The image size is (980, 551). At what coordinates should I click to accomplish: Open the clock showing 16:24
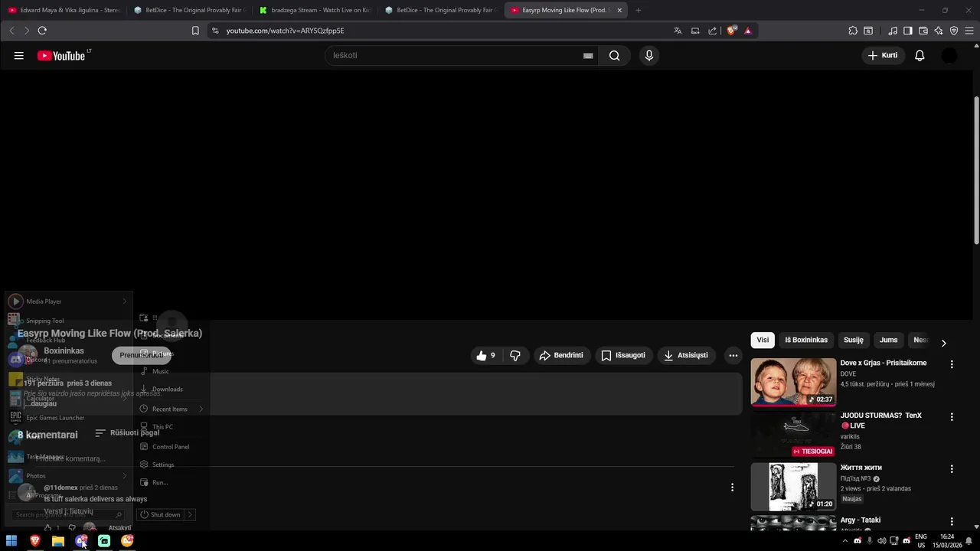point(947,541)
